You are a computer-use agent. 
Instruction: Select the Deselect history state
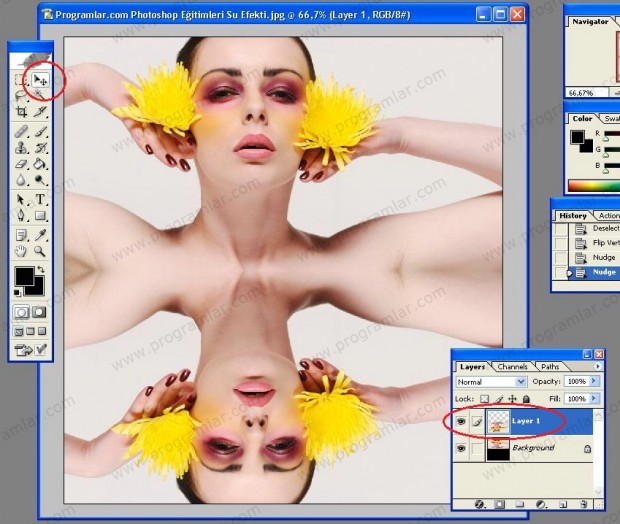click(594, 229)
